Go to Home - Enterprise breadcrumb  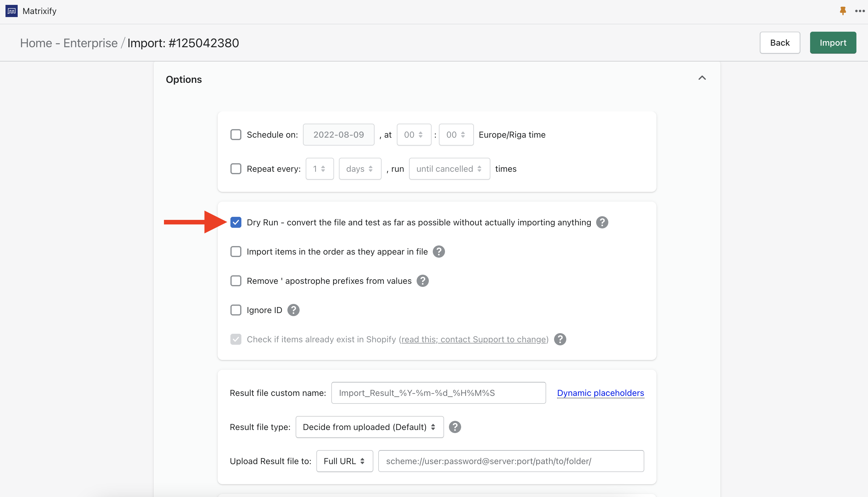click(69, 43)
